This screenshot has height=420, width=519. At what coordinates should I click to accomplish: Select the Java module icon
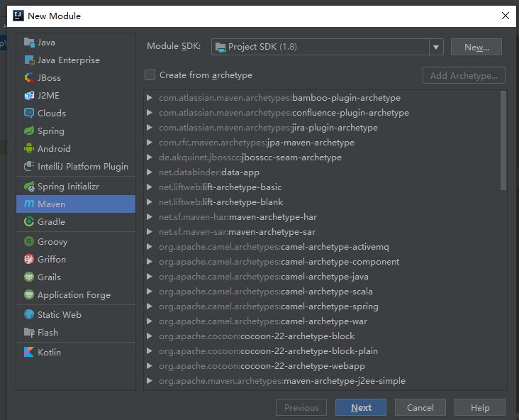[x=29, y=43]
